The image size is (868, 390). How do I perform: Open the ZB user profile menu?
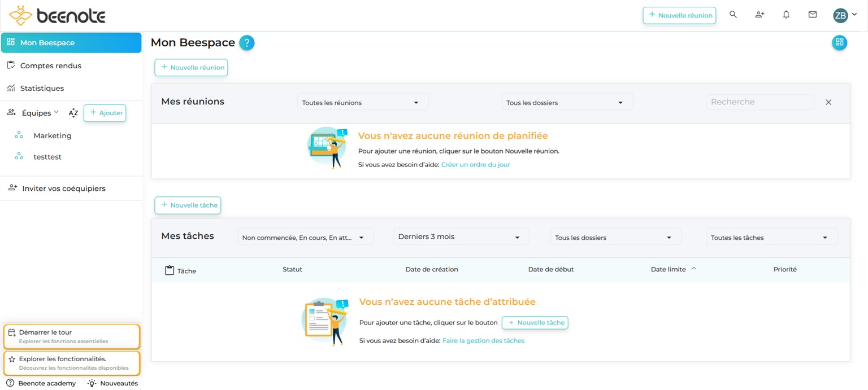845,15
